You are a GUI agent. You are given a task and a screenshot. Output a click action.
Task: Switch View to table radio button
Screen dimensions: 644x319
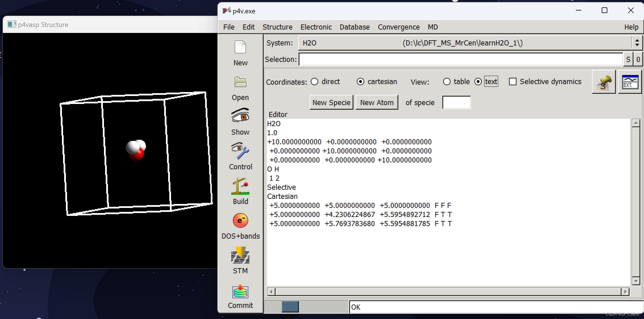447,82
